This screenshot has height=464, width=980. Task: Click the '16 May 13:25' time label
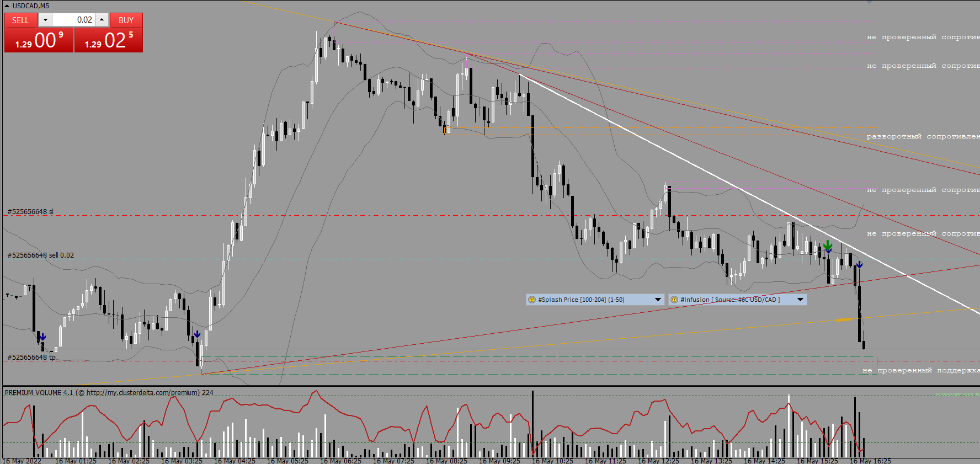[711, 461]
